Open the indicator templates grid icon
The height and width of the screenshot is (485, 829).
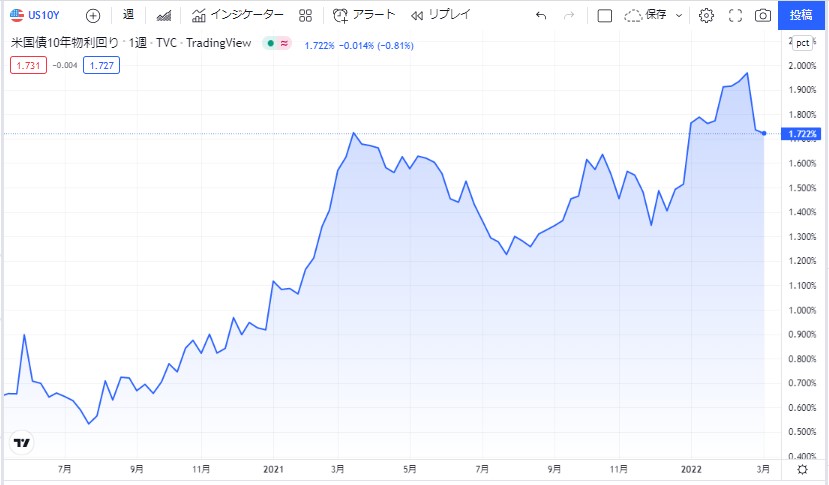pos(306,15)
